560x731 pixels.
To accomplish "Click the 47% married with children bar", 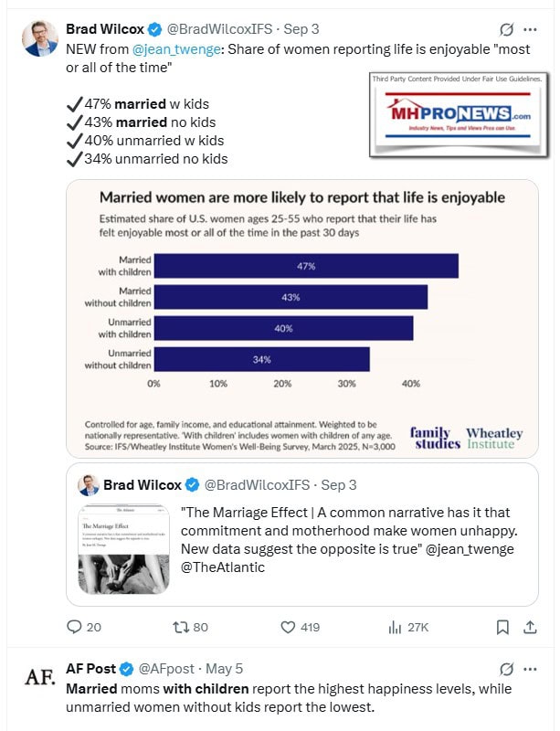I will [x=305, y=266].
